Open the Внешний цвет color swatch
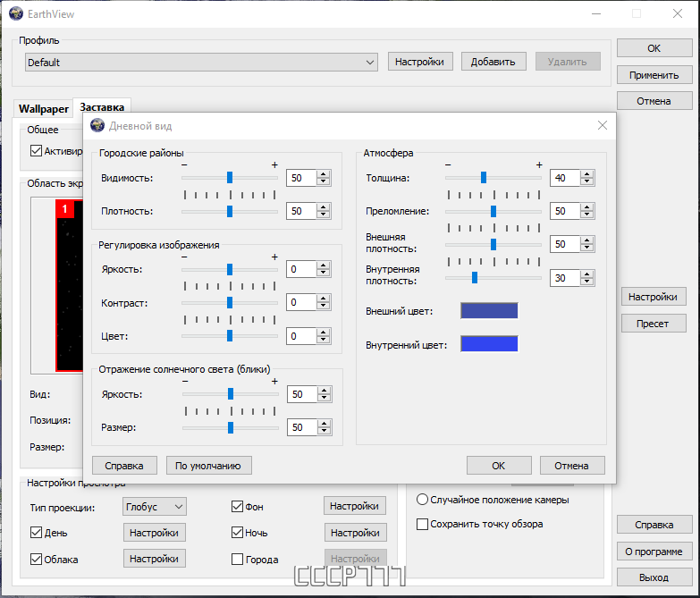Viewport: 700px width, 598px height. [489, 310]
